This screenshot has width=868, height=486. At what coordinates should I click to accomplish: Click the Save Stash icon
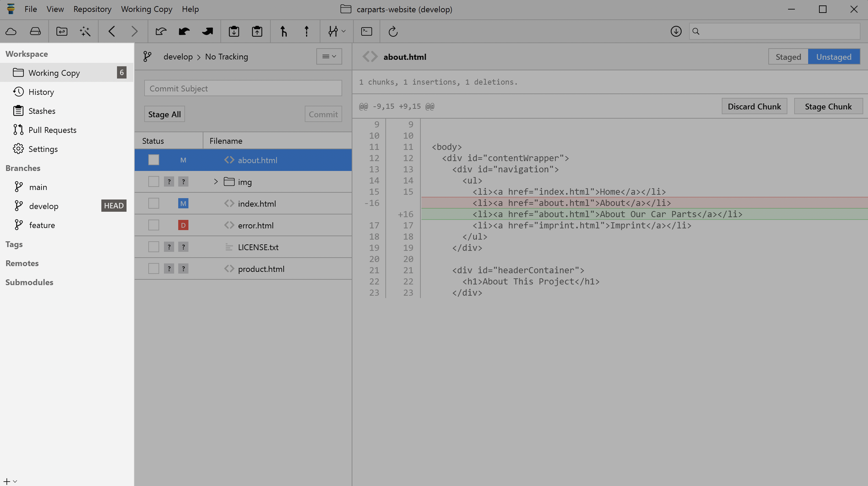click(x=234, y=32)
